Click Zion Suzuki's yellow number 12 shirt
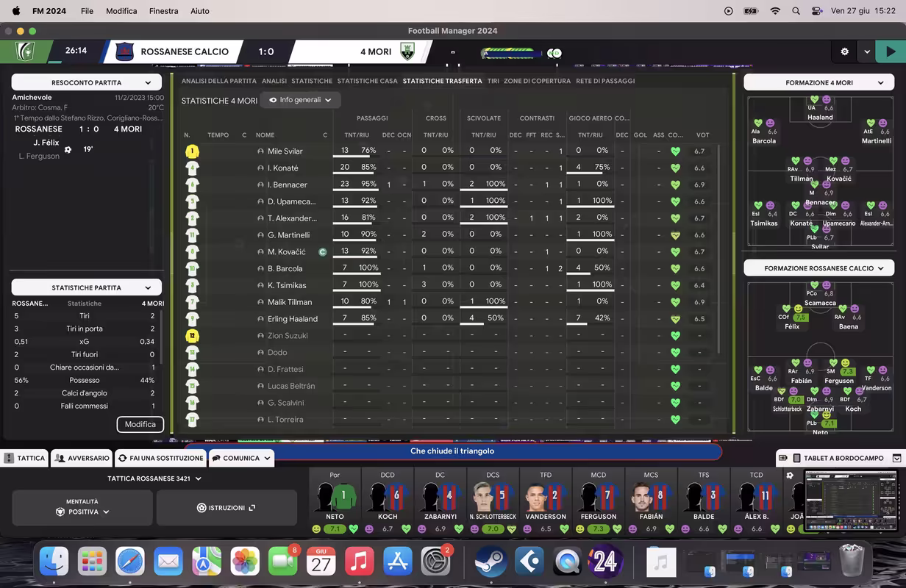The width and height of the screenshot is (906, 588). pyautogui.click(x=192, y=336)
